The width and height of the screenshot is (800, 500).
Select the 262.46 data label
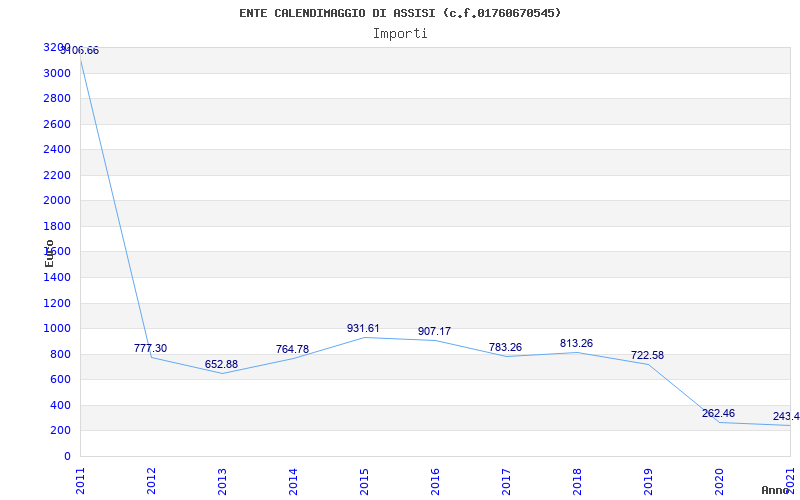coord(718,413)
